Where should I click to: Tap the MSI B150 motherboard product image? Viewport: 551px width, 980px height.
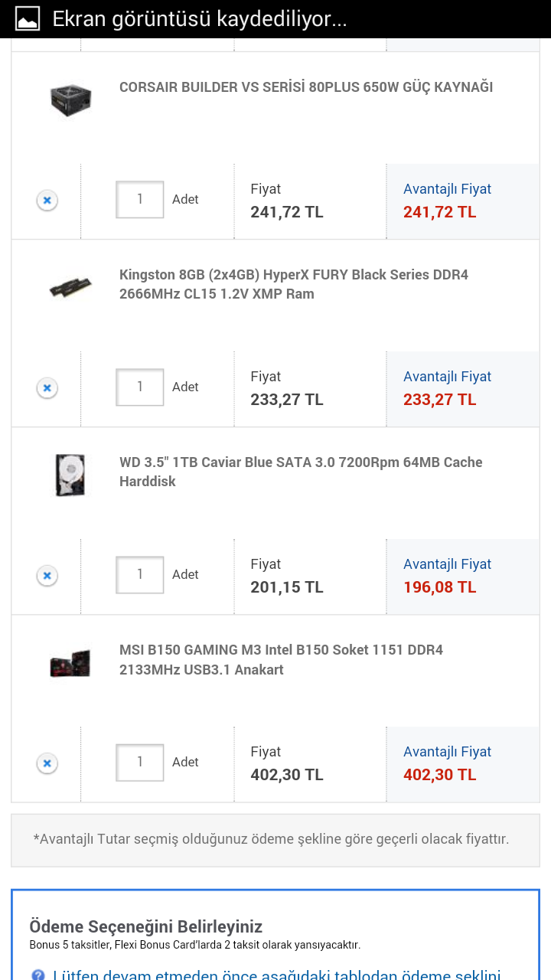point(70,662)
